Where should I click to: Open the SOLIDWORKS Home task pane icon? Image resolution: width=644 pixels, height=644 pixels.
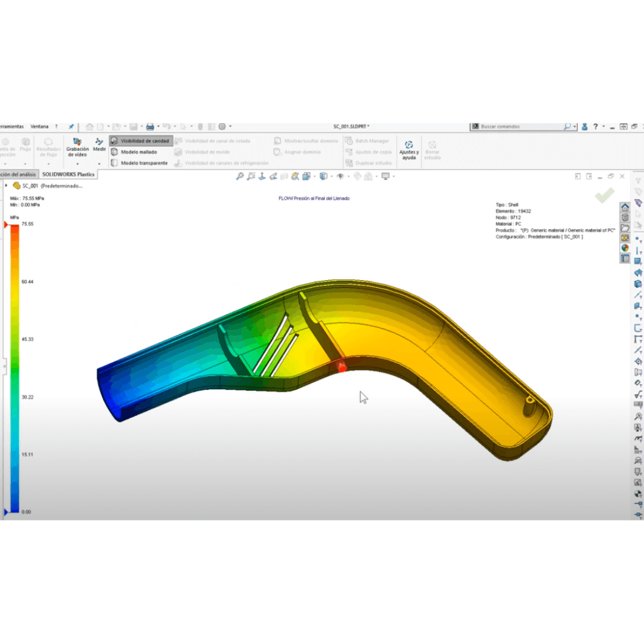pyautogui.click(x=625, y=208)
